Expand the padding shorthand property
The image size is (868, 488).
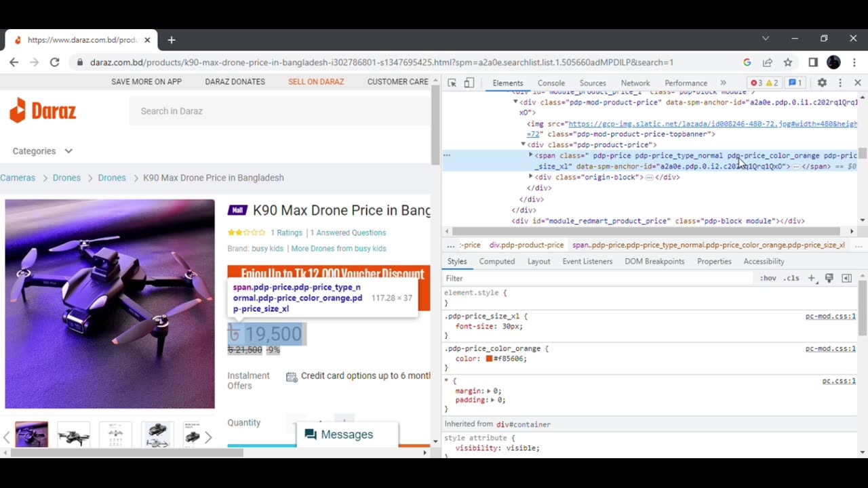pyautogui.click(x=493, y=400)
